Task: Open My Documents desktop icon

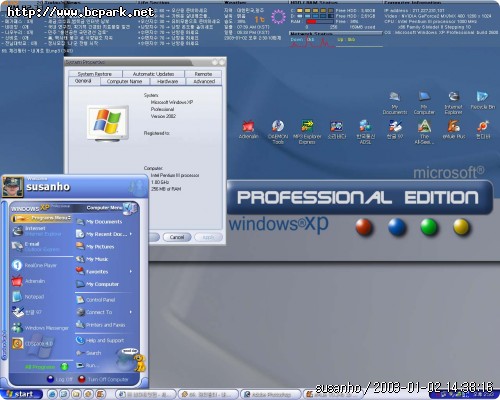Action: 395,103
